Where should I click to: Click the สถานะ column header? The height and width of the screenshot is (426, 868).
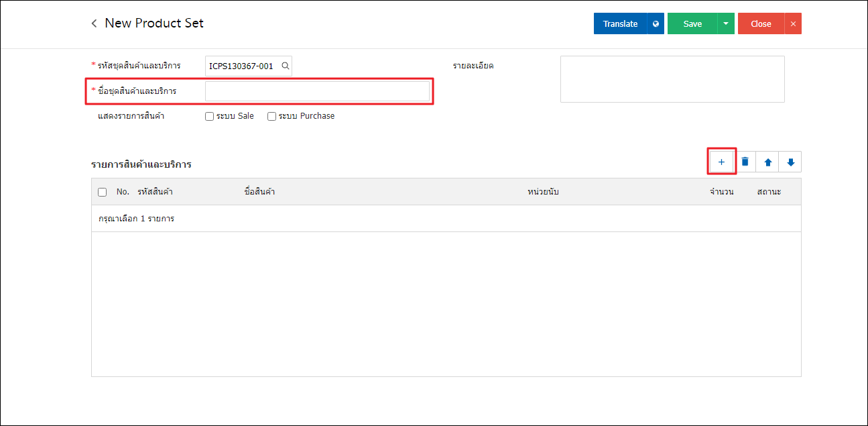point(769,192)
